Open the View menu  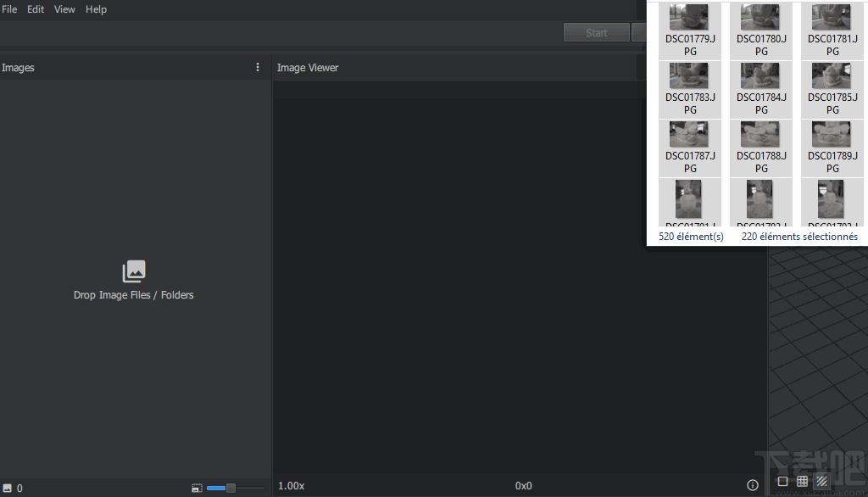pos(64,9)
